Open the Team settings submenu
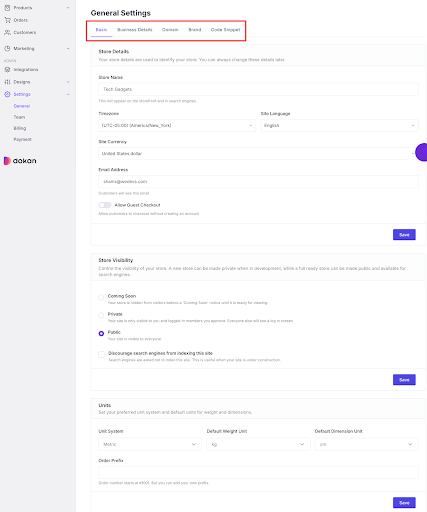This screenshot has width=427, height=512. (x=19, y=117)
